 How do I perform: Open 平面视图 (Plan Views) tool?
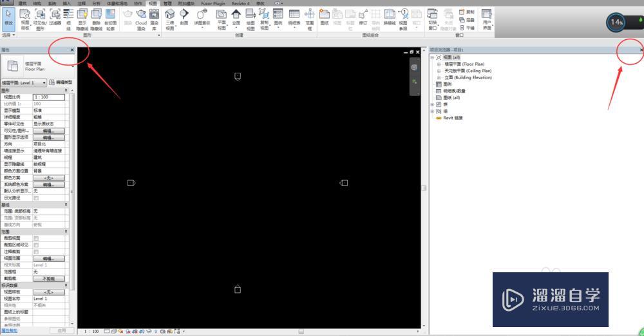[x=222, y=19]
